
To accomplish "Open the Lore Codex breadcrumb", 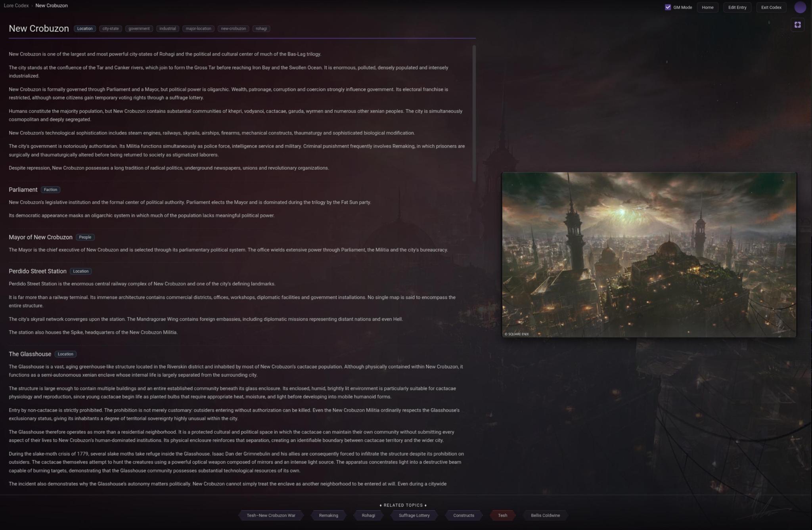I will [16, 6].
